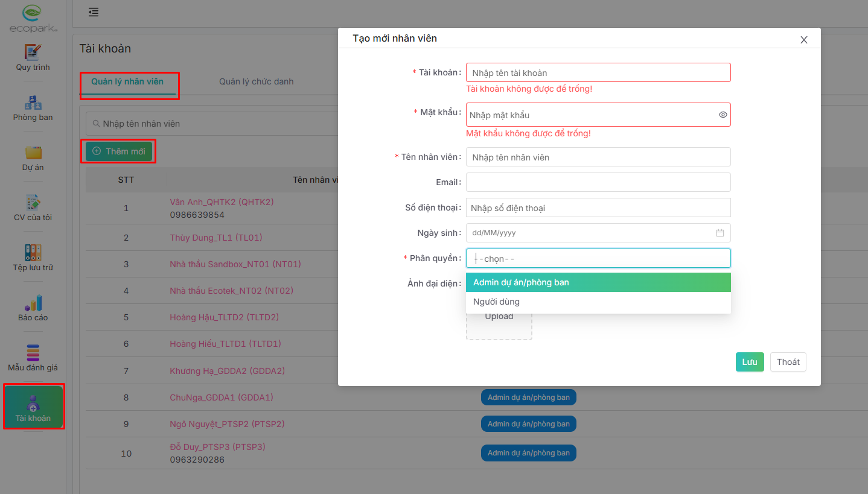The height and width of the screenshot is (494, 868).
Task: Expand the Phân quyền dropdown field
Action: pos(598,259)
